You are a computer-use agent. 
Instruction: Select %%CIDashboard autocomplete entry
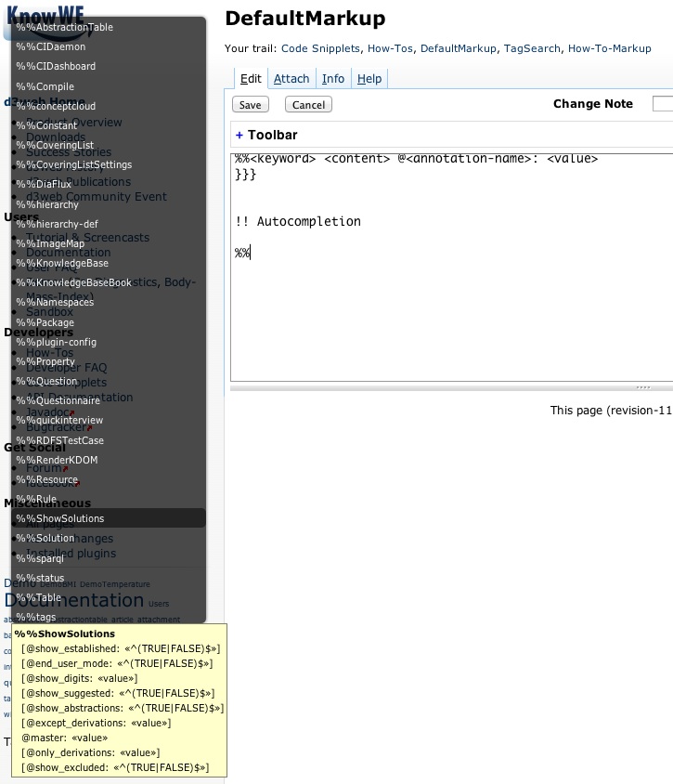coord(109,66)
